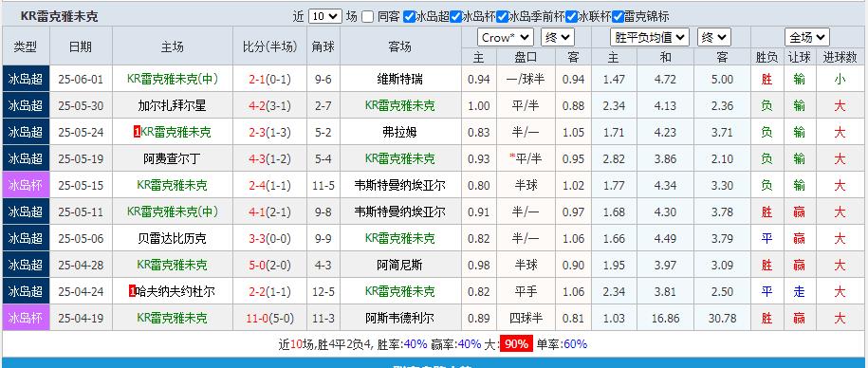Image resolution: width=868 pixels, height=368 pixels.
Task: Open the 阿斯韦德利尔 team link
Action: point(399,318)
